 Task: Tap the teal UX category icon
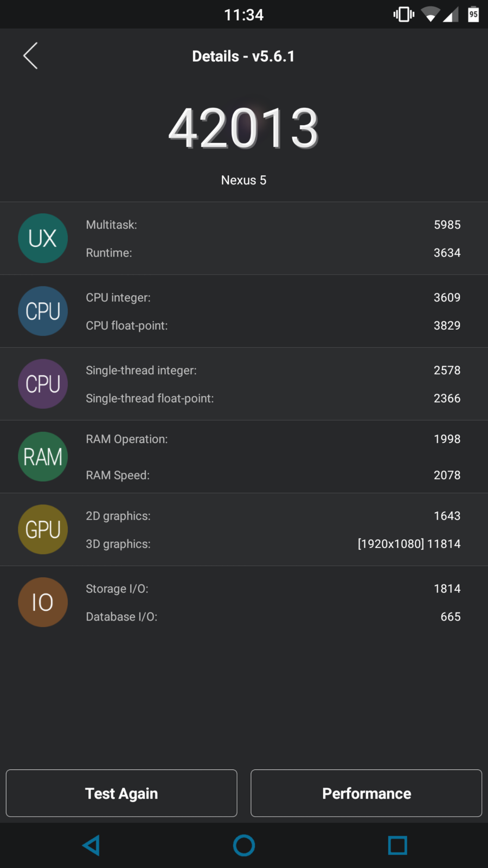(43, 238)
